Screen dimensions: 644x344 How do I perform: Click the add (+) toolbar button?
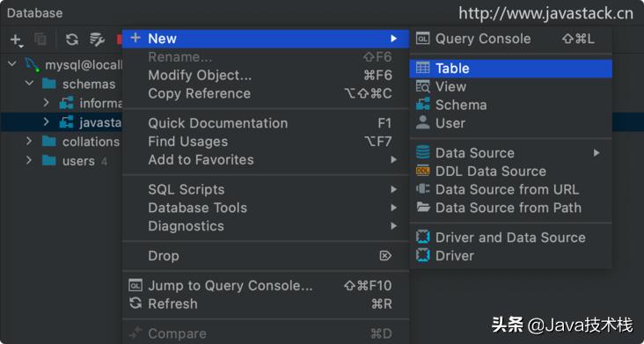click(x=16, y=40)
